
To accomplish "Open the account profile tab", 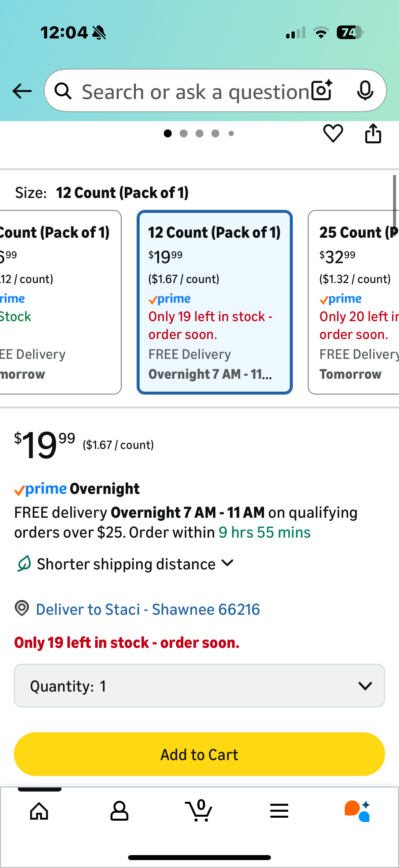I will tap(119, 811).
